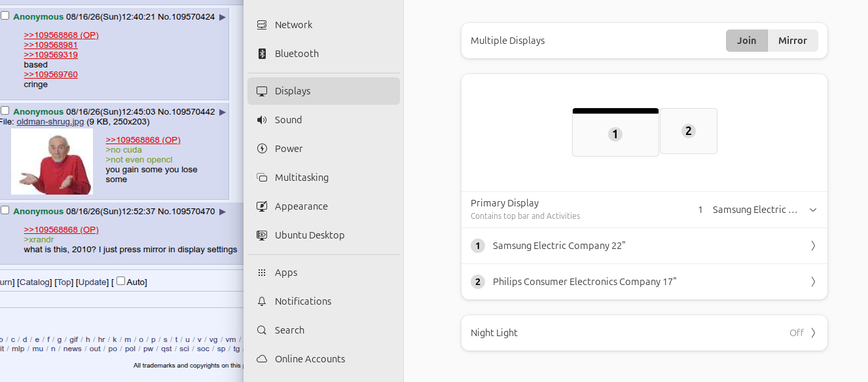Select Mirror mode for multiple displays
Viewport: 868px width, 382px height.
[x=793, y=41]
